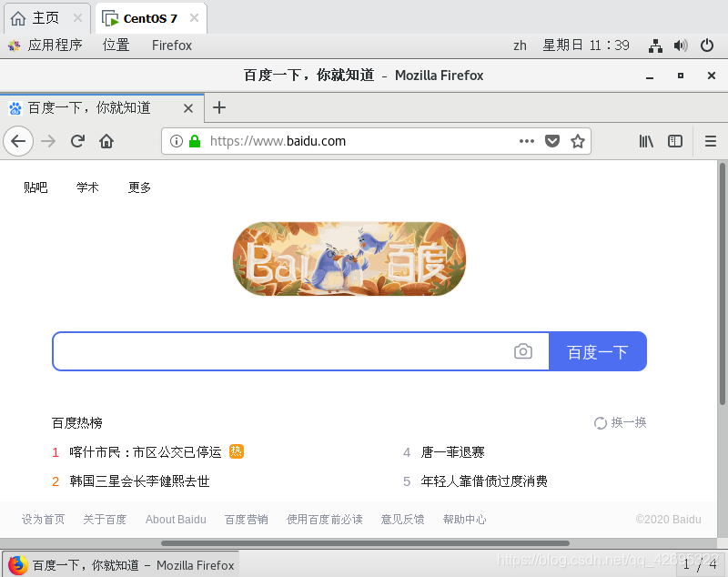Click the 百度营销 footer link
Viewport: 728px width, 577px height.
pos(246,520)
